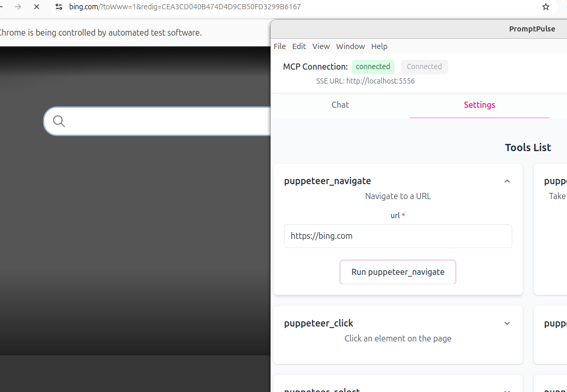Click the SSE URL localhost:5556 text

pos(365,81)
